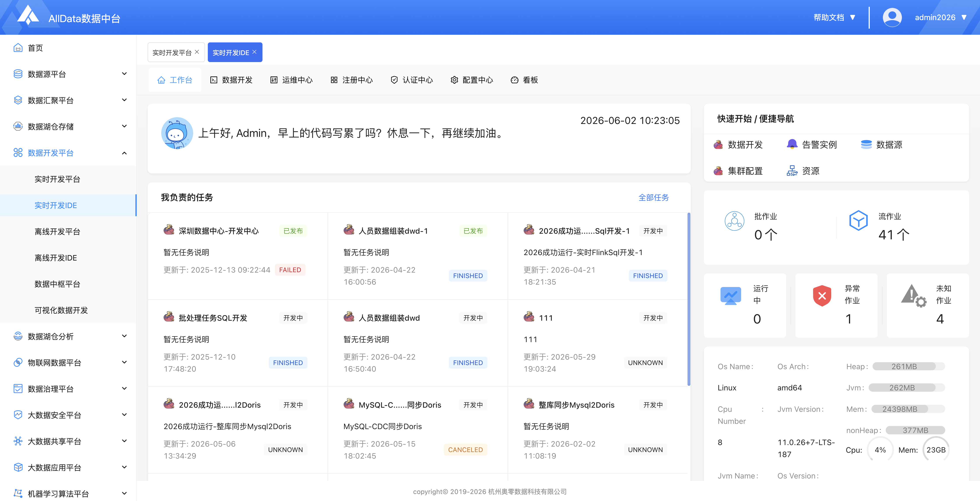Screen dimensions: 980x501
Task: Switch to the 运维中心 tab
Action: [291, 80]
